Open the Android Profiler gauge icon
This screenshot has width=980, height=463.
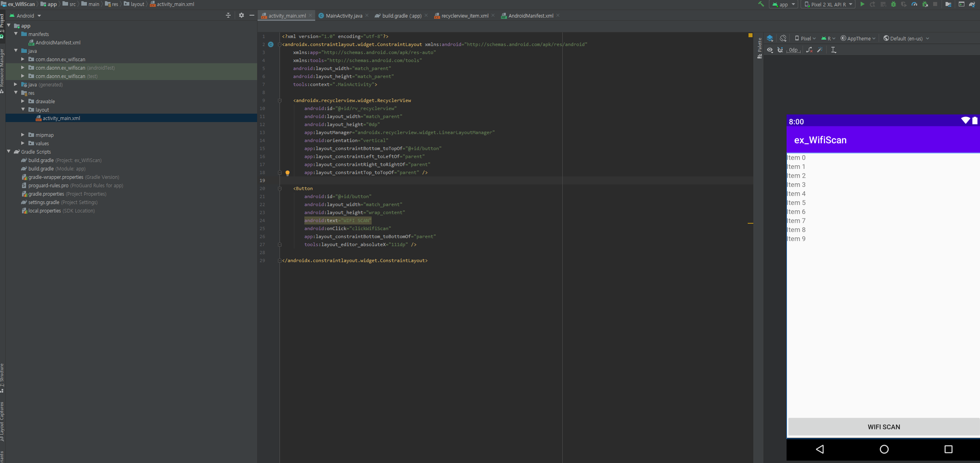point(914,4)
